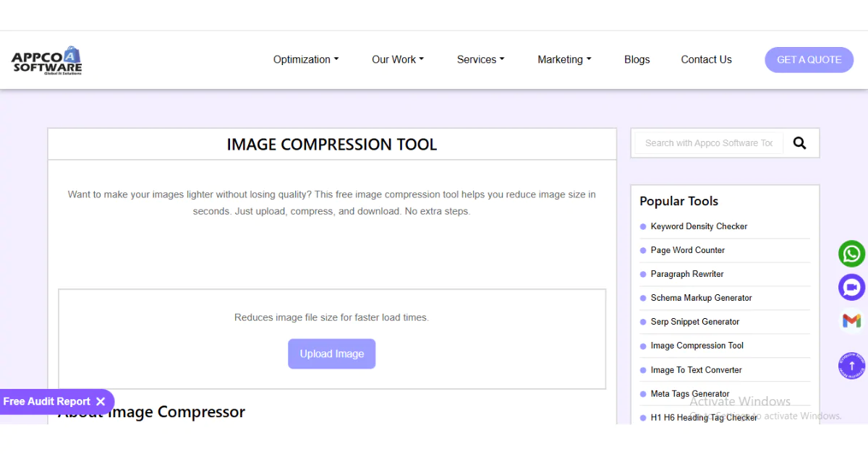Open the Services dropdown
Screen dimensions: 868x454
point(480,59)
